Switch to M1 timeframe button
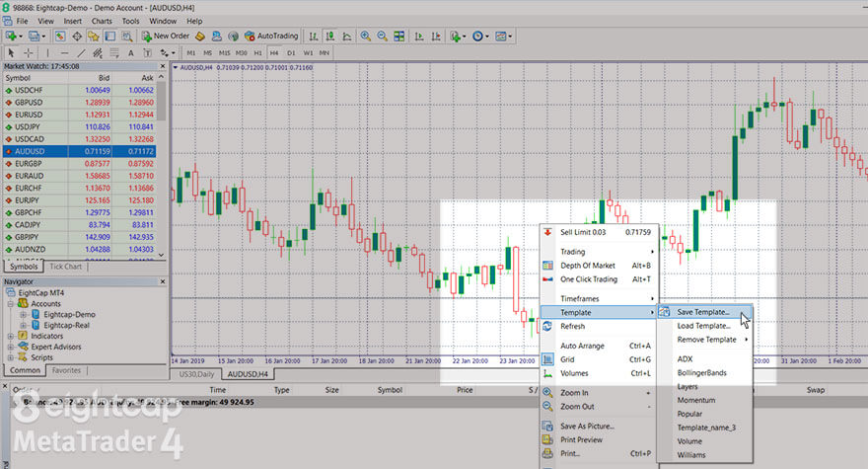The image size is (868, 469). (x=191, y=53)
